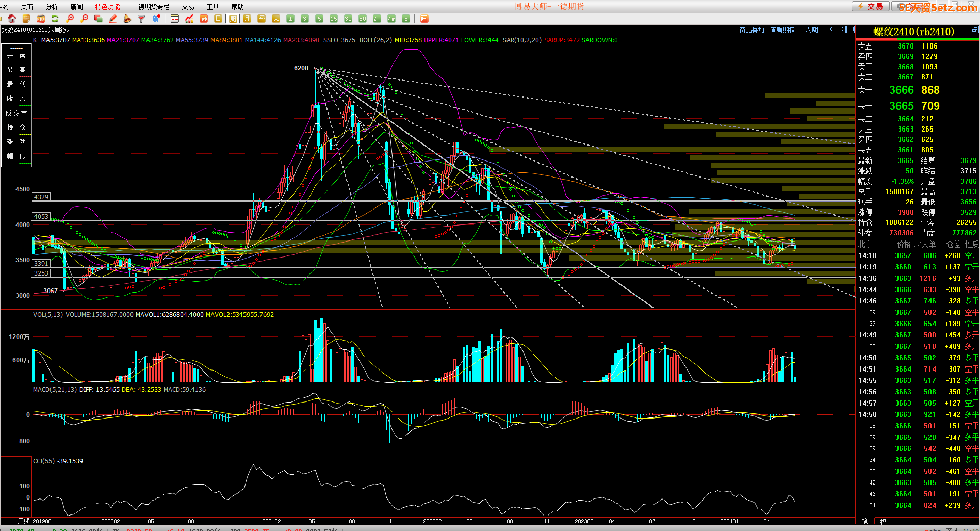Click the 商品叠加 link
This screenshot has height=531, width=980.
(752, 30)
